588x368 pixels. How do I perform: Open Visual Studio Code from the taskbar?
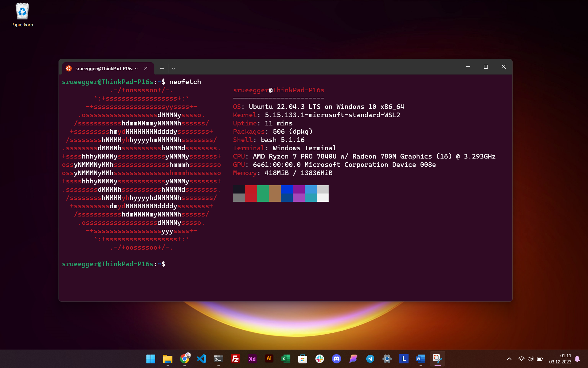click(x=202, y=359)
